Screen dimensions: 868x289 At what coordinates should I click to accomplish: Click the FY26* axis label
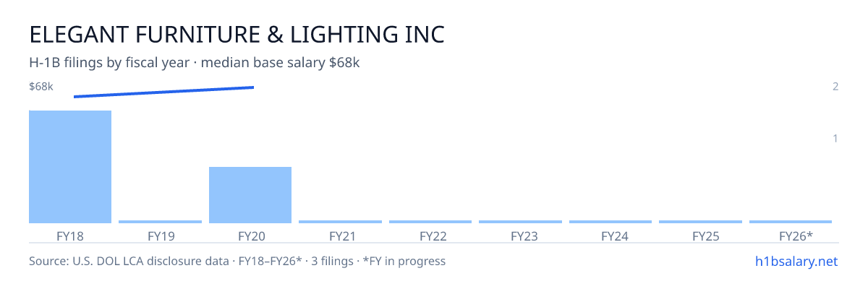coord(796,236)
